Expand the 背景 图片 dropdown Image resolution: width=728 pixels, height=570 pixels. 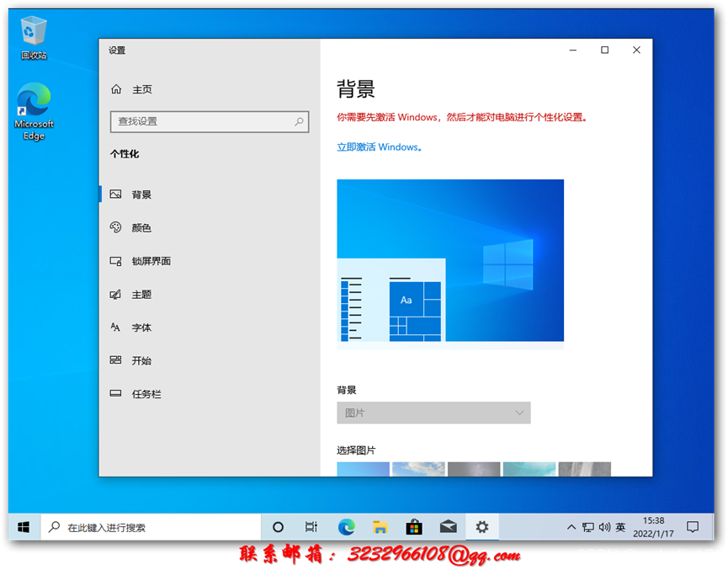tap(433, 413)
